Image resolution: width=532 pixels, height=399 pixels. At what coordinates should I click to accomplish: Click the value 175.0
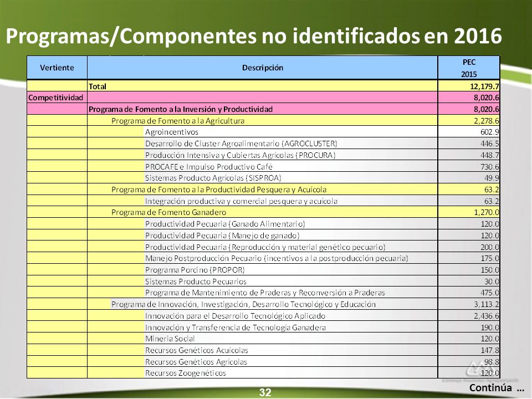coord(489,258)
